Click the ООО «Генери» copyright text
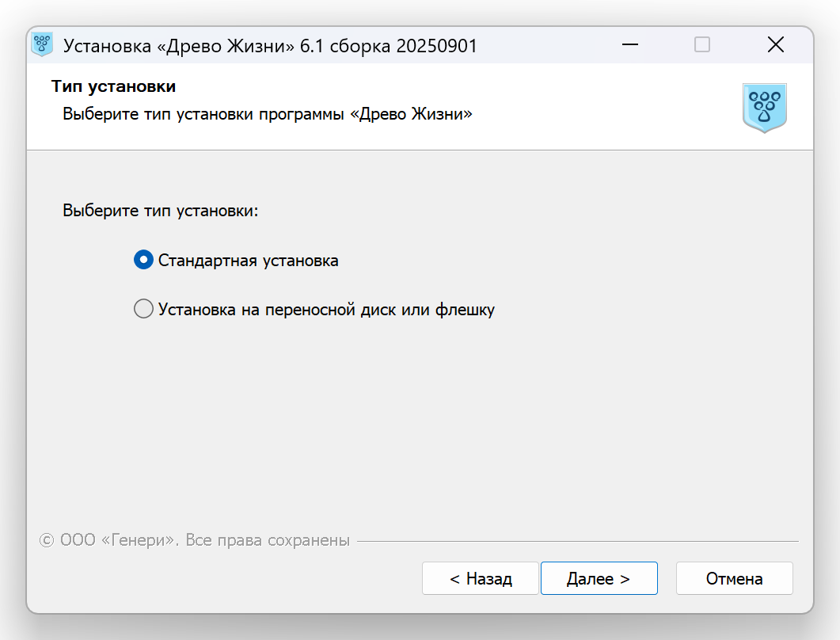Image resolution: width=840 pixels, height=640 pixels. [195, 539]
